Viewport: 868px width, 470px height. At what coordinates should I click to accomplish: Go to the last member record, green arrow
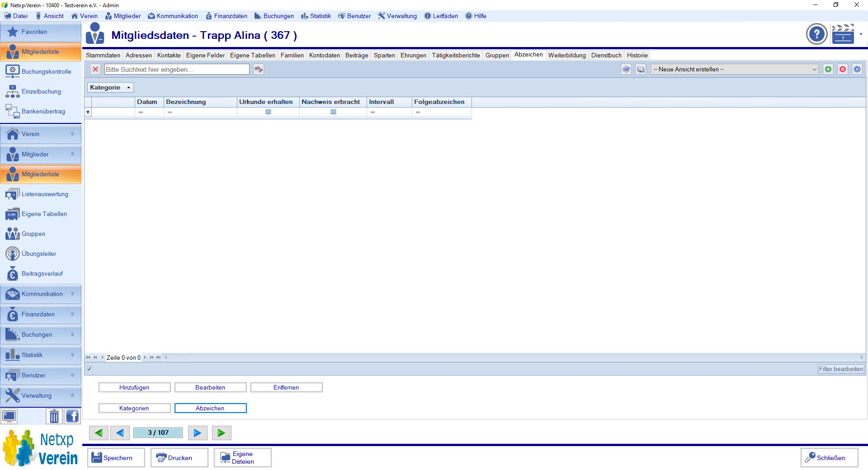221,433
